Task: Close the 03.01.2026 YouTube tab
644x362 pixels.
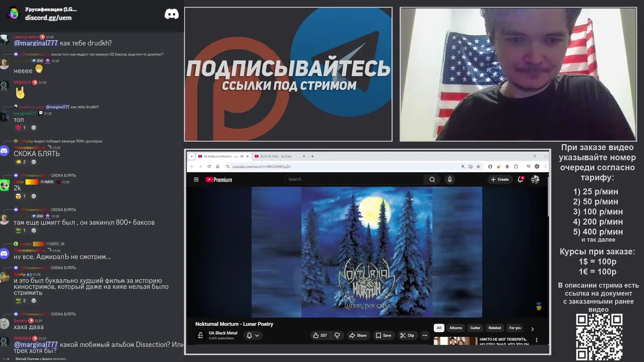Action: (304, 156)
